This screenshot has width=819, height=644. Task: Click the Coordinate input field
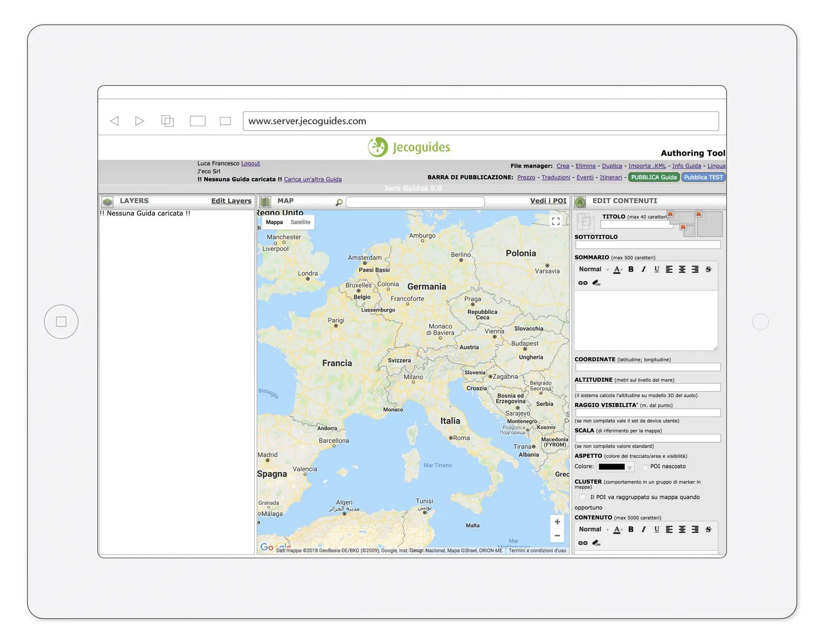click(648, 367)
